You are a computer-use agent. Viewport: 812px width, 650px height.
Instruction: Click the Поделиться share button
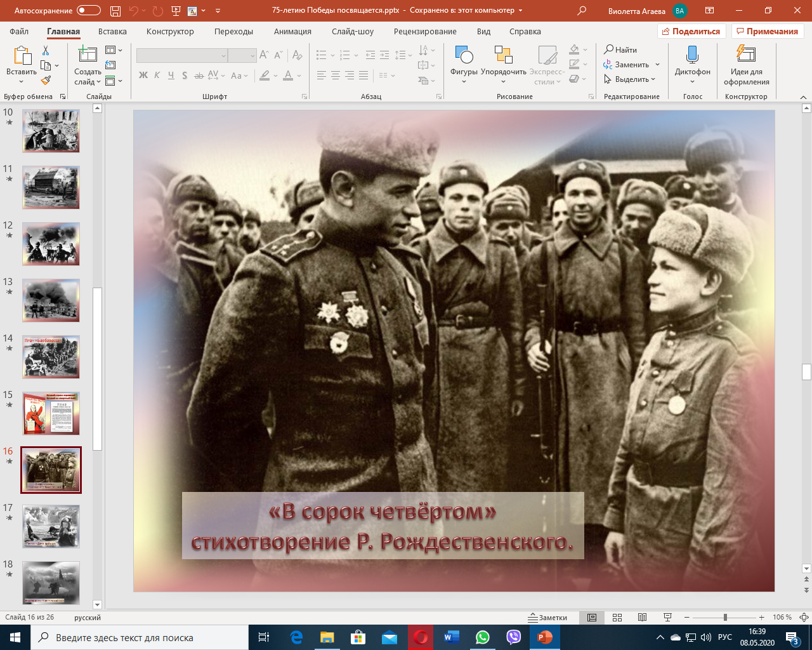point(691,31)
